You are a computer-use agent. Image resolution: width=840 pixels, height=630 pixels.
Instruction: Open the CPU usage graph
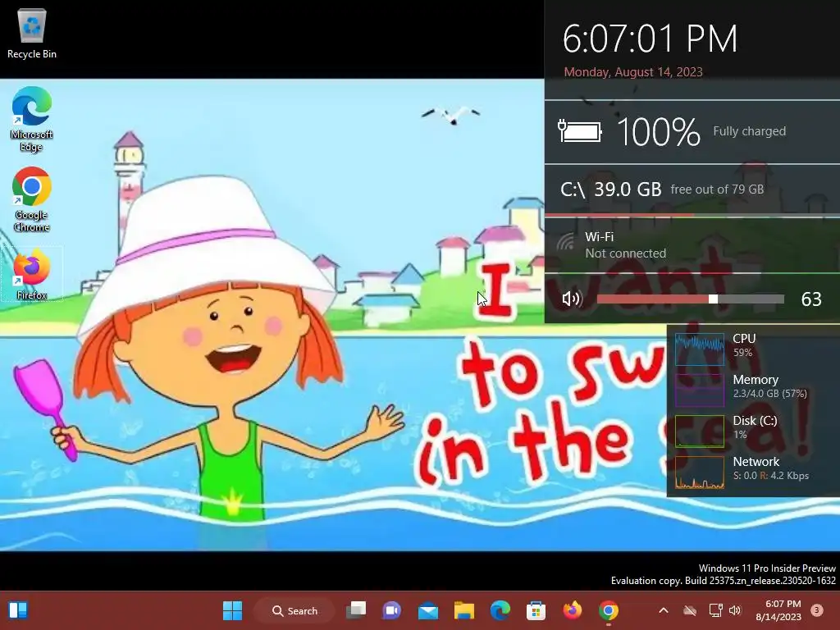pos(700,349)
